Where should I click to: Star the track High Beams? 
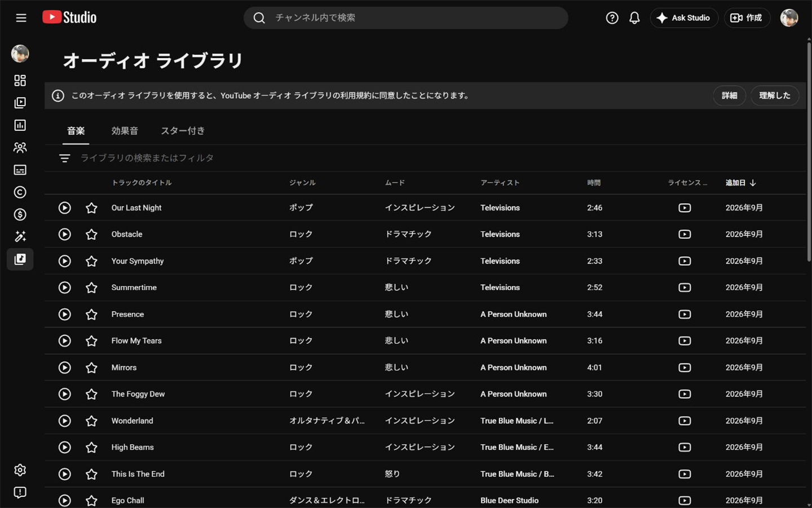(x=91, y=448)
